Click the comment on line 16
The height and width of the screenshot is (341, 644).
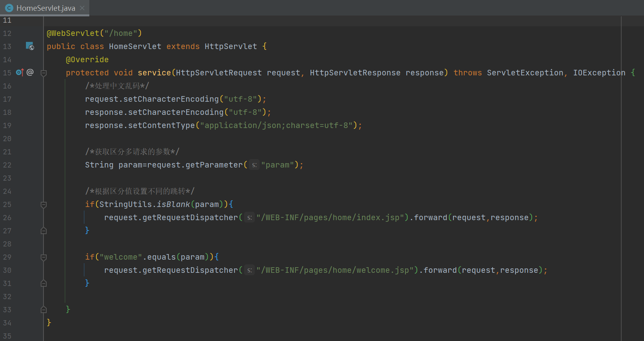[117, 86]
